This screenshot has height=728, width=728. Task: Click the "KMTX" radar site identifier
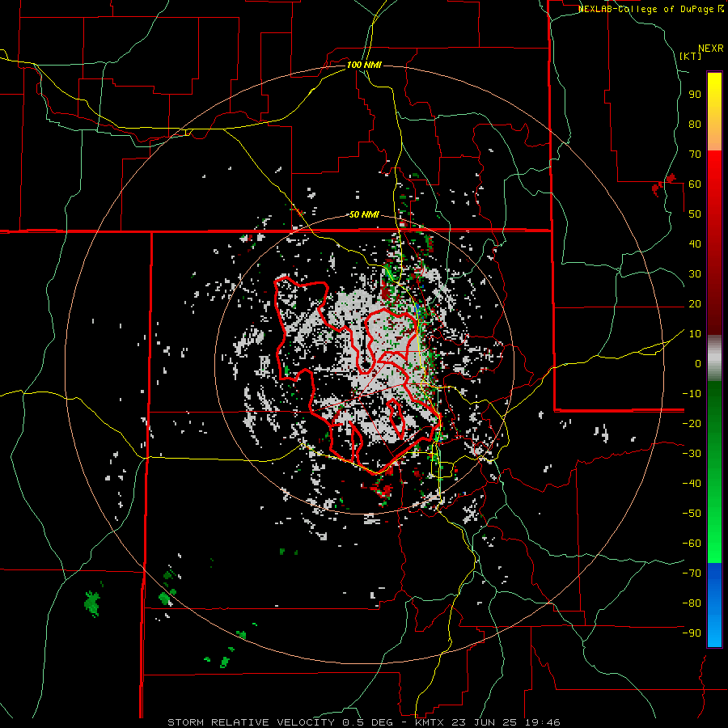pos(430,722)
